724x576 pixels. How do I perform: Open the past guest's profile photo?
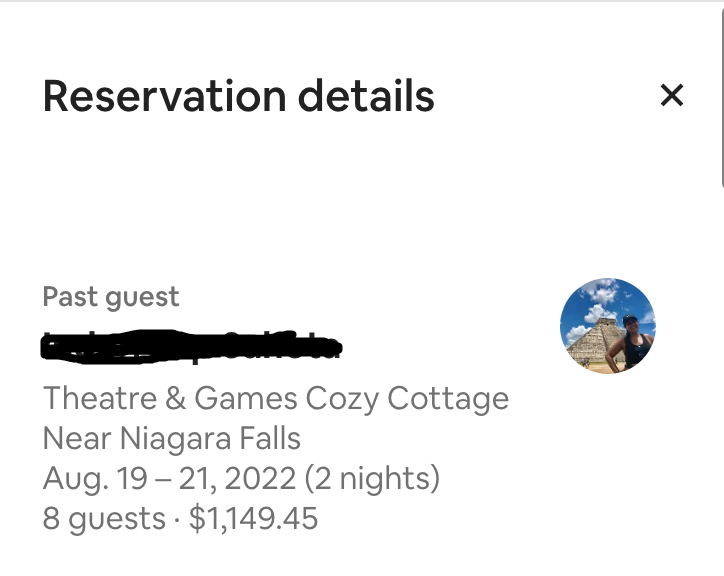[607, 325]
